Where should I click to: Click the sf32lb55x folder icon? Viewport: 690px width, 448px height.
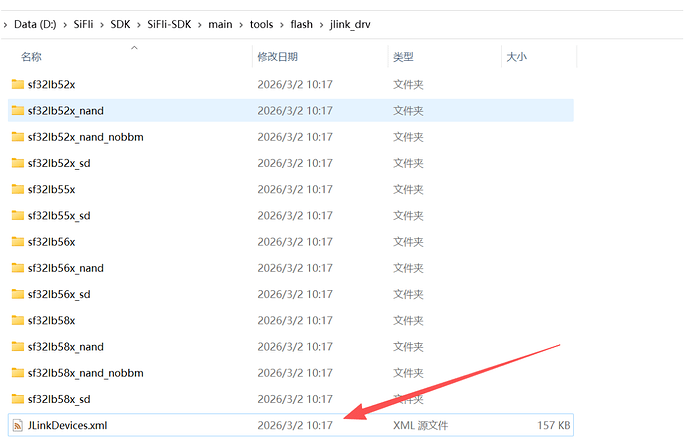pyautogui.click(x=18, y=189)
